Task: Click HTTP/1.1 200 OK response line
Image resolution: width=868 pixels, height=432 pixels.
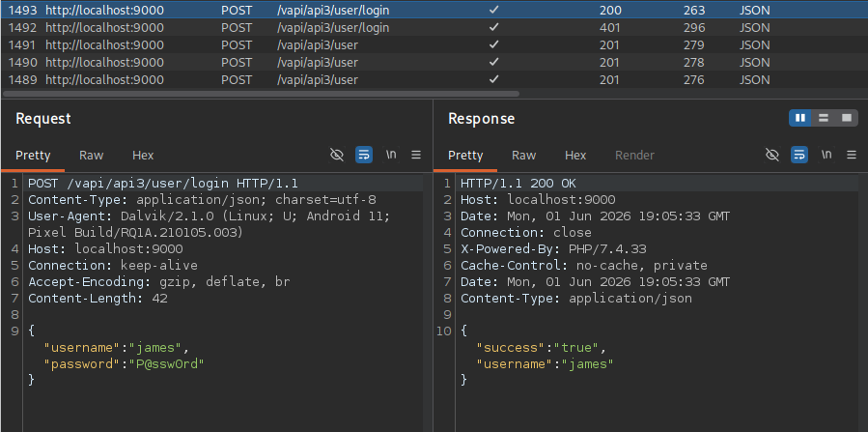Action: tap(518, 183)
